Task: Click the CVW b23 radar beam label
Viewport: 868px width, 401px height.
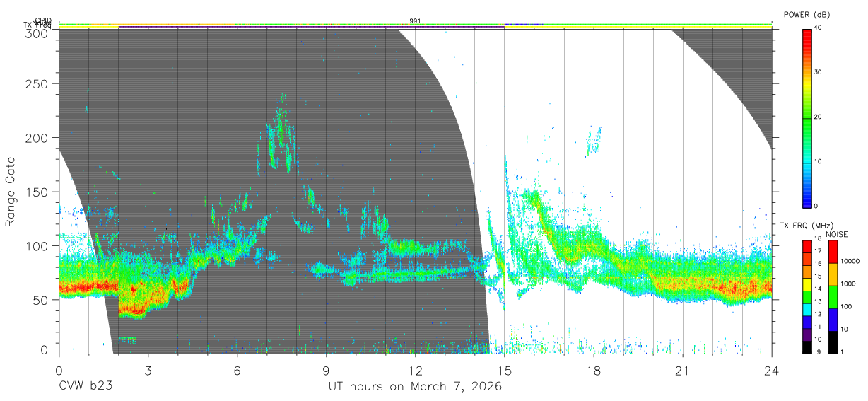Action: pos(86,387)
